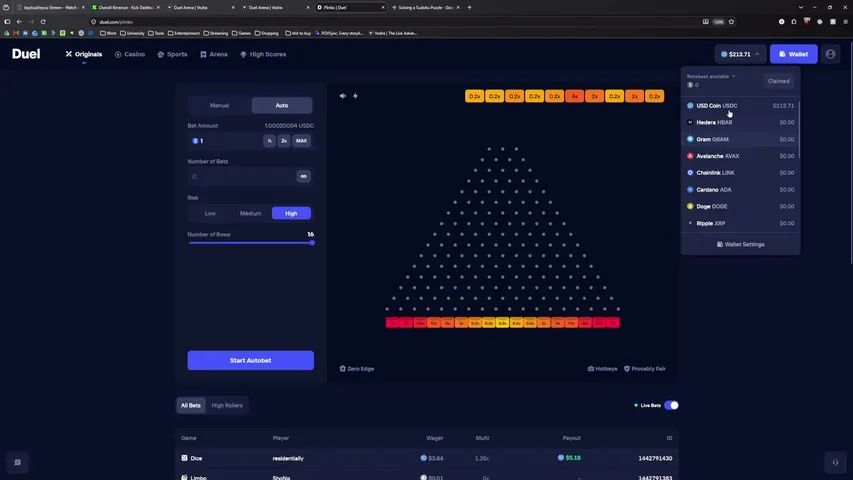Open the Originals menu
853x480 pixels.
click(84, 54)
